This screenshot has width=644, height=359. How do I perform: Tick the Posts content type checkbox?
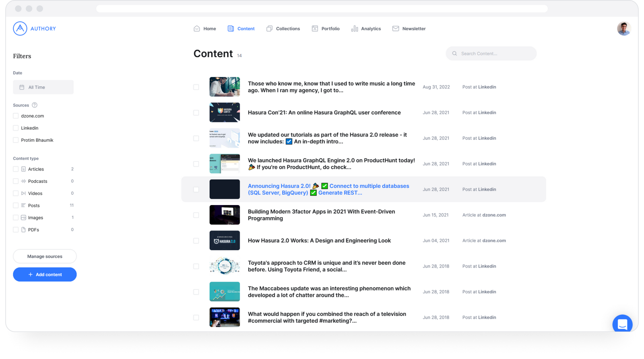click(16, 205)
